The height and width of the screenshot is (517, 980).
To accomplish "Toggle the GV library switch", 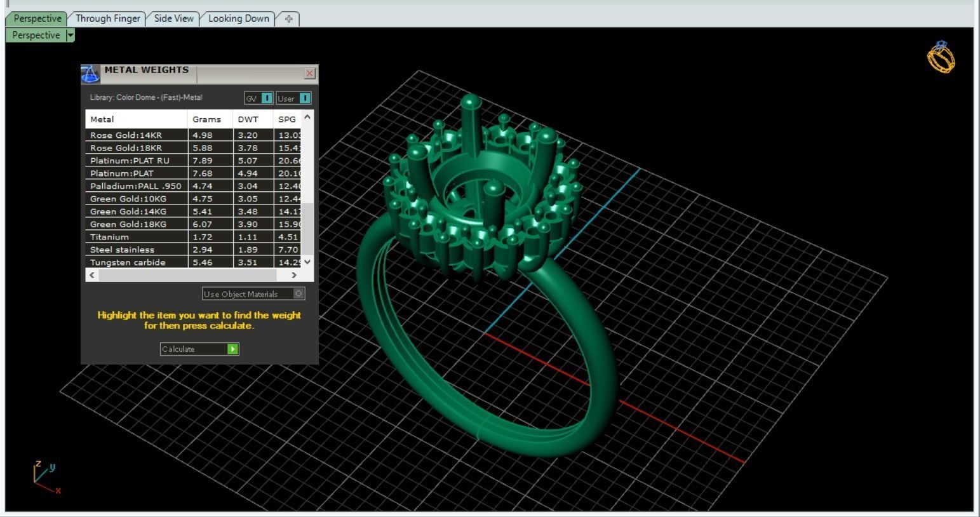I will pyautogui.click(x=267, y=98).
